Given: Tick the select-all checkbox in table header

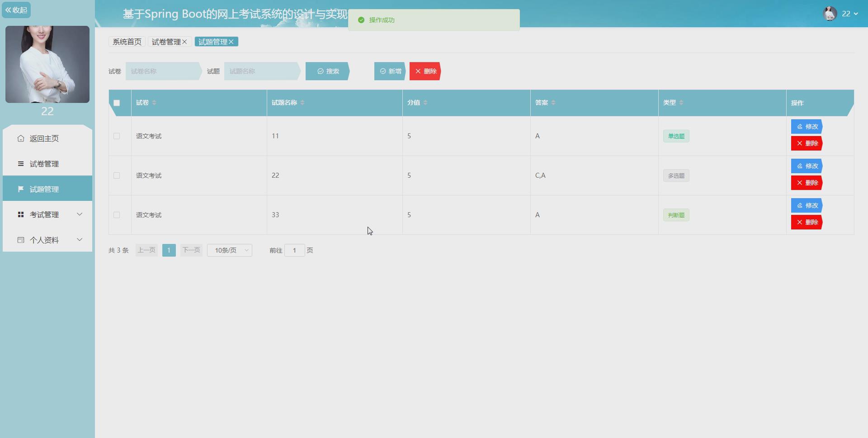Looking at the screenshot, I should click(x=117, y=103).
